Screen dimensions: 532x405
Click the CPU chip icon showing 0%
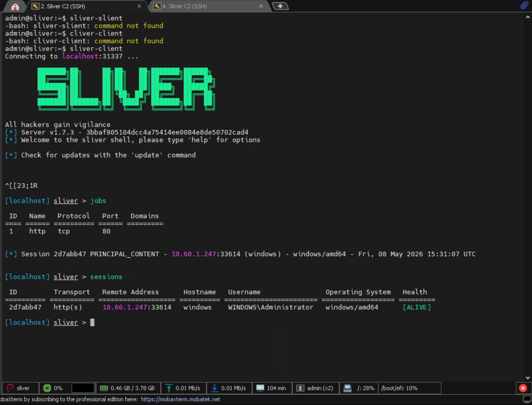pos(47,388)
